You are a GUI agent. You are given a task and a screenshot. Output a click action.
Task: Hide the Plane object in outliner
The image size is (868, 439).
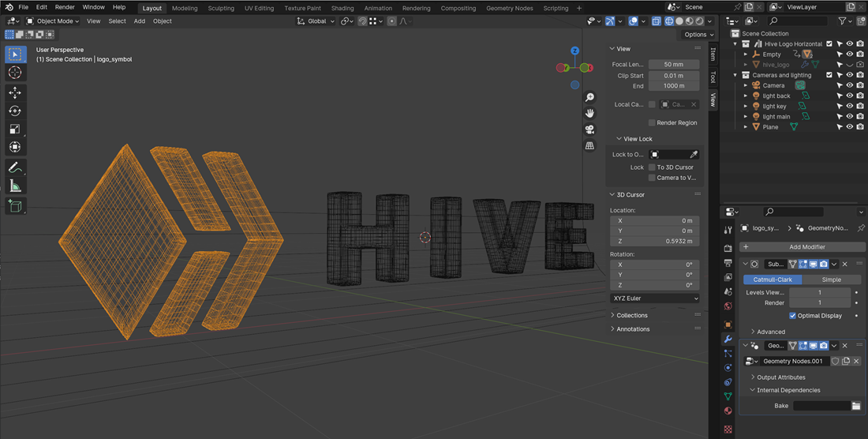point(849,127)
